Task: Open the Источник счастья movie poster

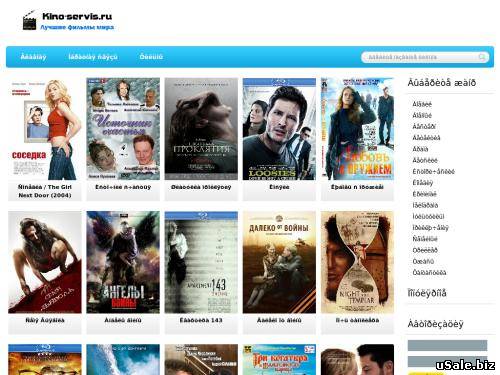Action: (123, 129)
